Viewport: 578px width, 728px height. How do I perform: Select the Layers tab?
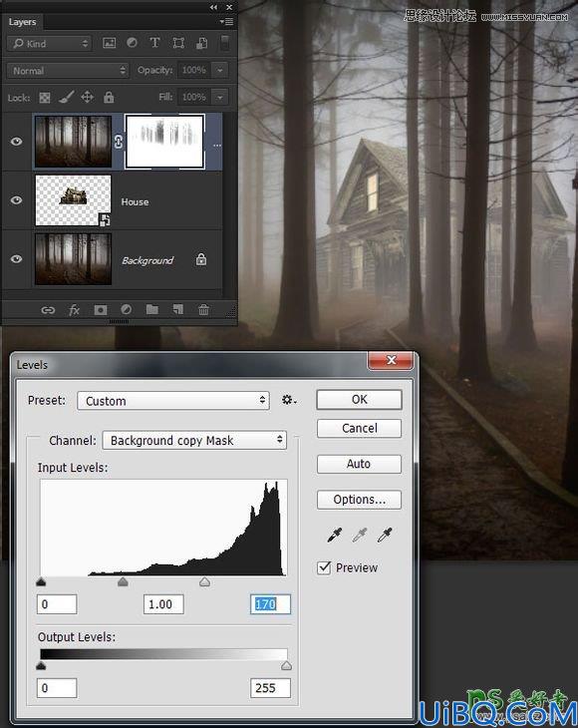[x=22, y=22]
